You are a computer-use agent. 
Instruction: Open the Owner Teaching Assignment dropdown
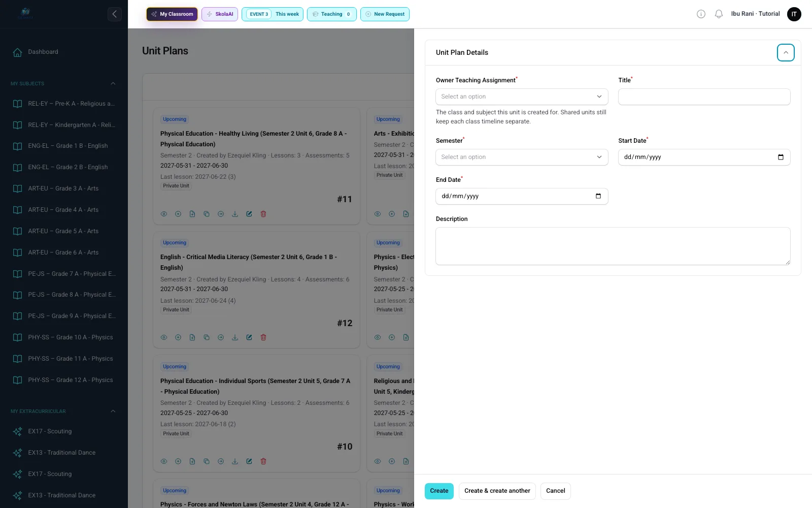coord(522,97)
